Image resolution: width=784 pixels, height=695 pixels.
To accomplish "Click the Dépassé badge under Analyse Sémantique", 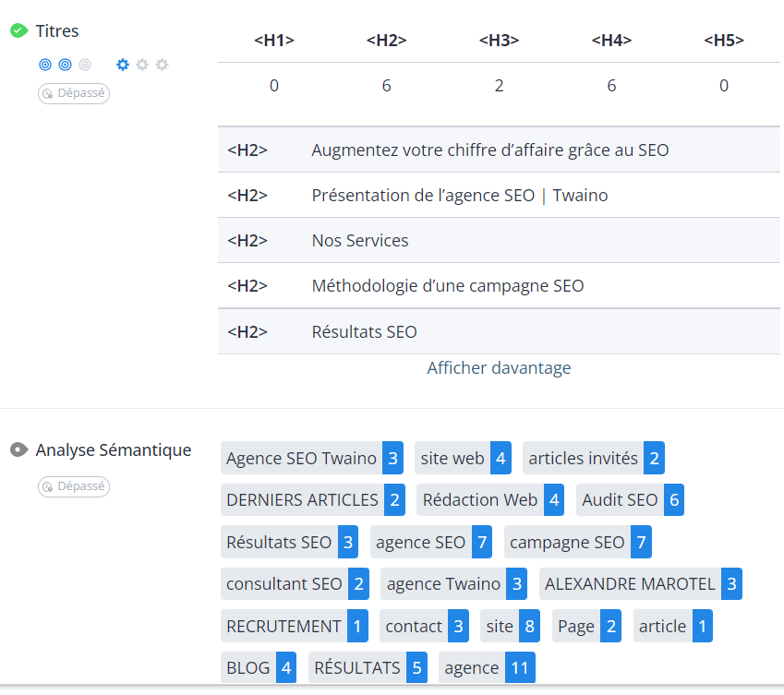I will tap(74, 486).
